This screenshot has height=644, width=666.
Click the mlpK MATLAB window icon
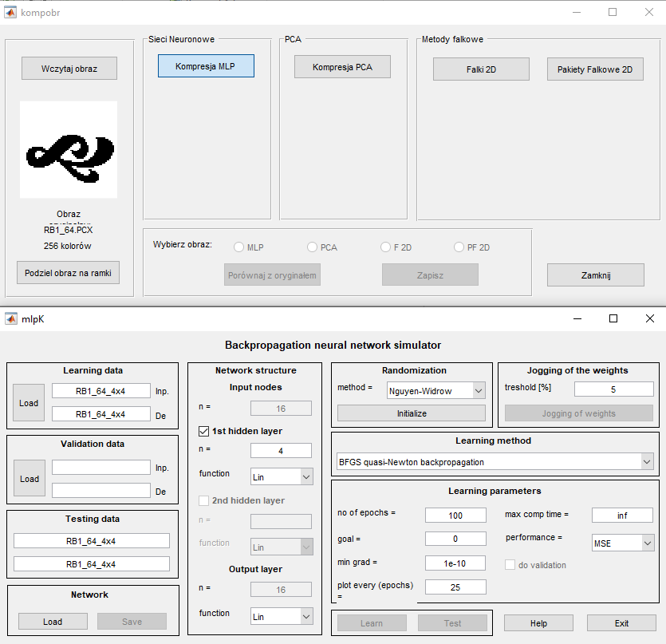[x=11, y=318]
